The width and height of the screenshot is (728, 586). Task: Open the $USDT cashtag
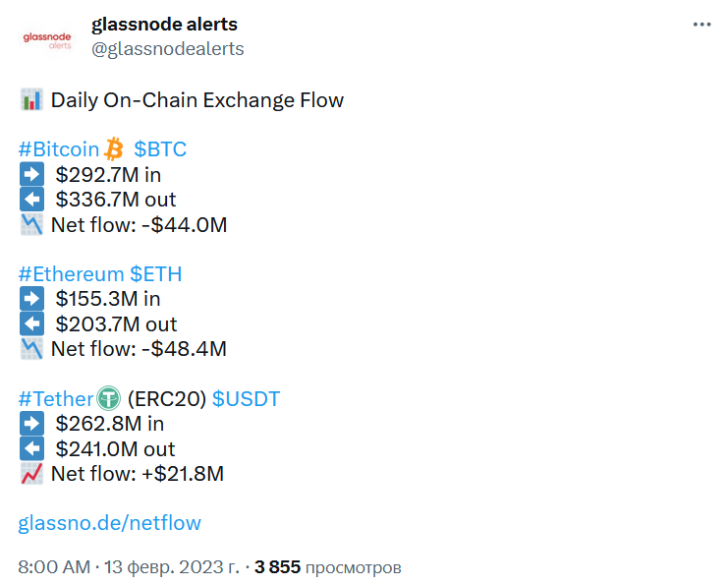pyautogui.click(x=246, y=398)
